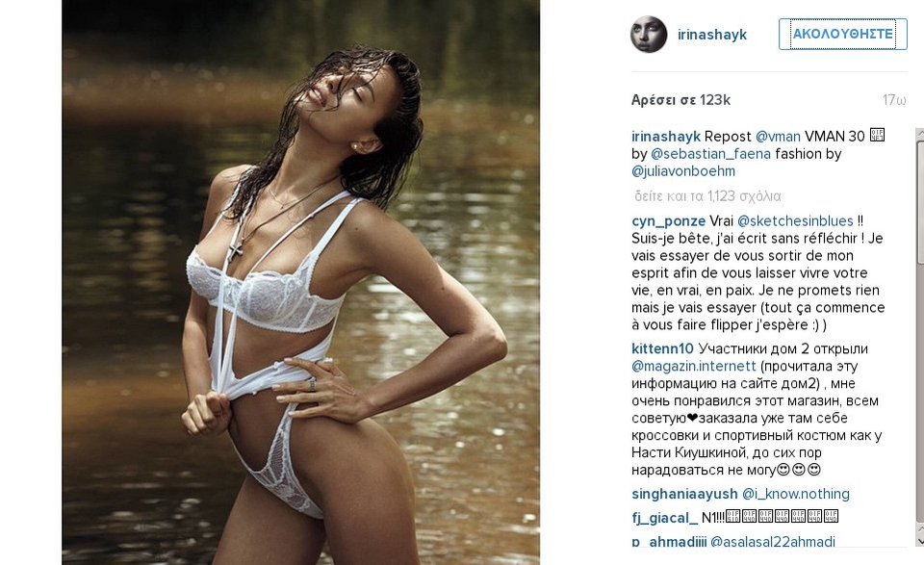The width and height of the screenshot is (924, 565).
Task: Click the comments scrollbar thumb
Action: tap(920, 200)
